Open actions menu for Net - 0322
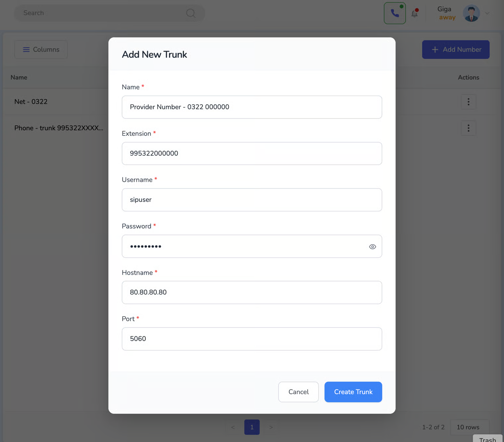The image size is (504, 442). pos(468,102)
